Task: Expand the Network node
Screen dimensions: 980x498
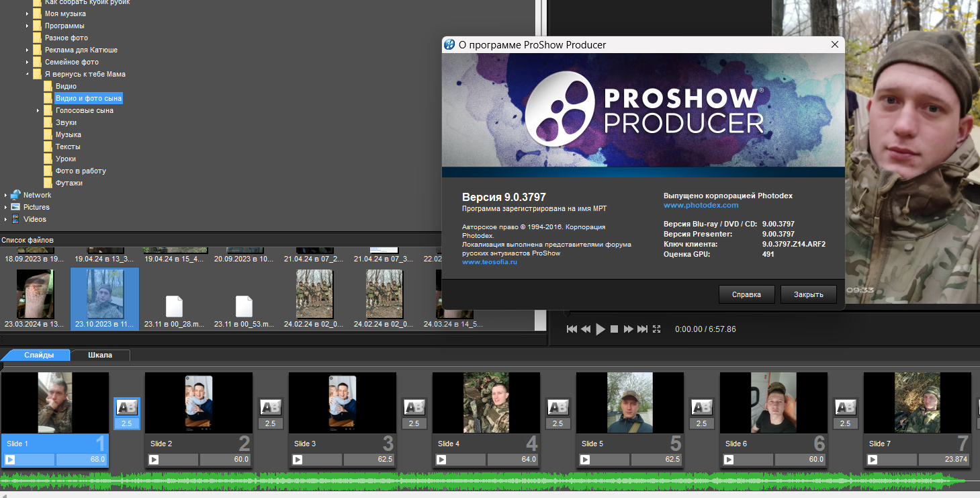Action: (x=5, y=195)
